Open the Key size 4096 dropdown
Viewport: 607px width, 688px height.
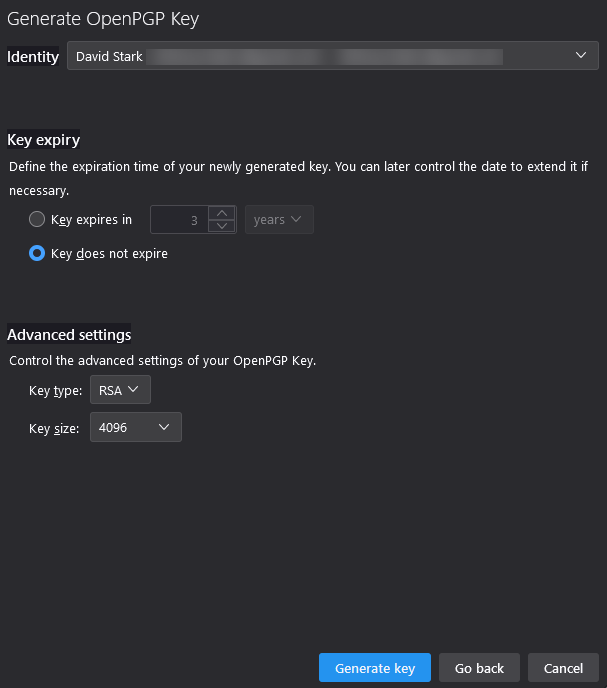click(x=136, y=428)
